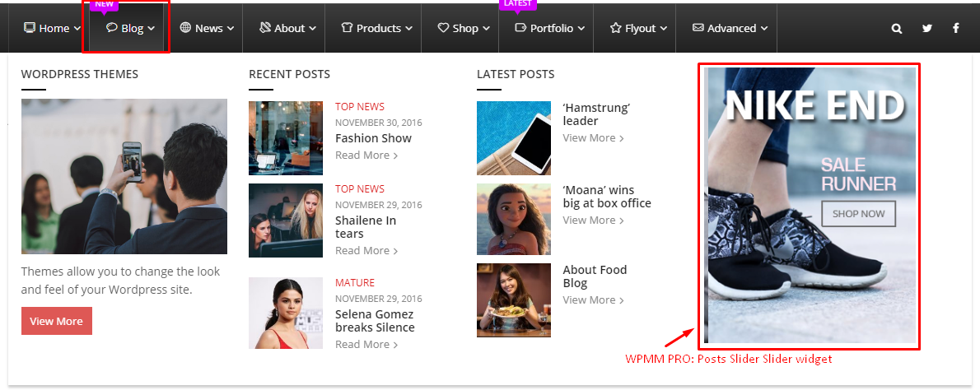Screen dimensions: 980x390
Task: Click TOP NEWS category above Fashion Show
Action: 360,107
